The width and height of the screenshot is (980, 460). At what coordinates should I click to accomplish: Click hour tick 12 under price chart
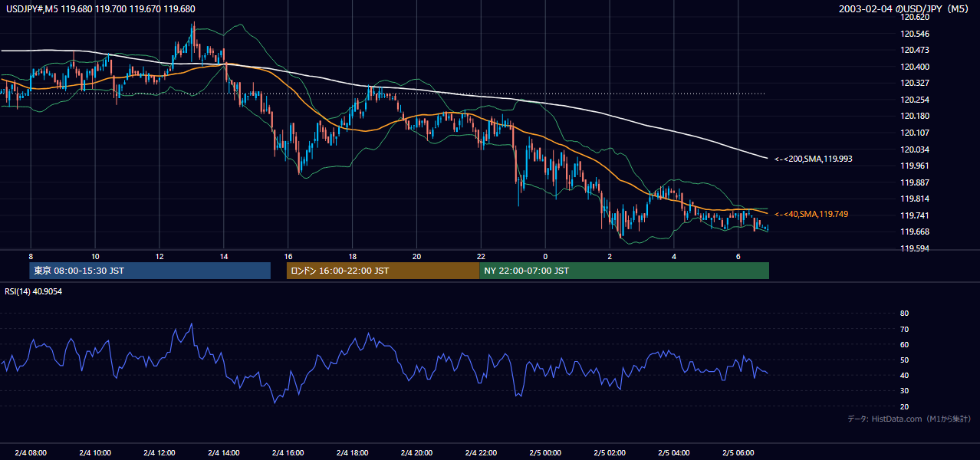coord(159,256)
